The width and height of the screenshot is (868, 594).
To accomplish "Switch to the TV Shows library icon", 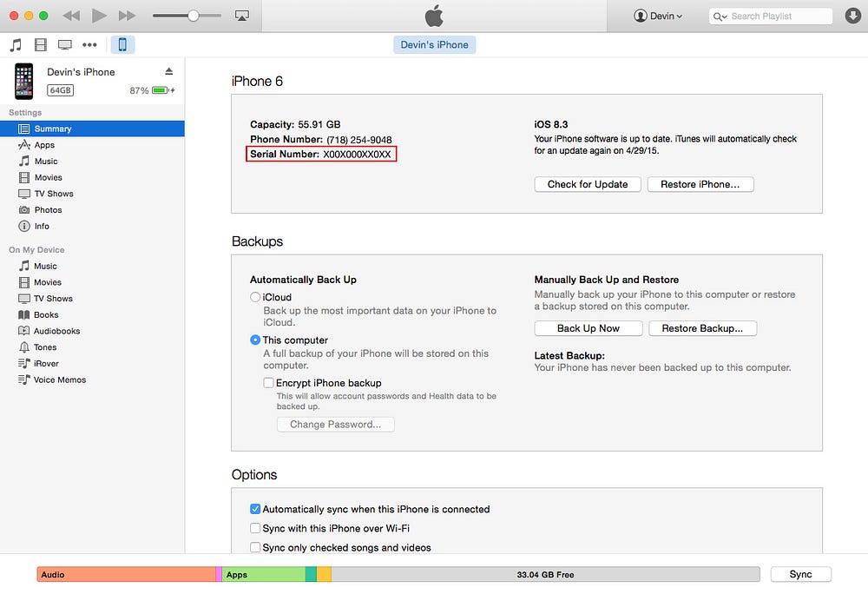I will click(x=65, y=45).
